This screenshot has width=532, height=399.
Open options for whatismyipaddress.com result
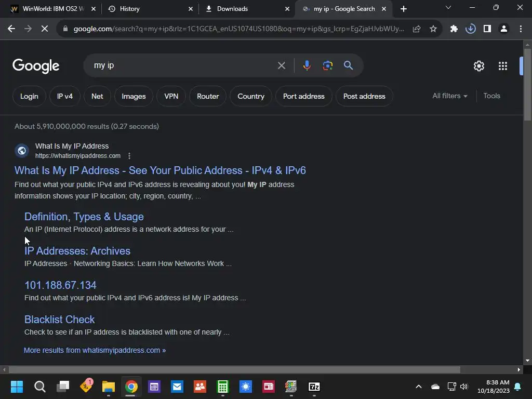[x=129, y=156]
